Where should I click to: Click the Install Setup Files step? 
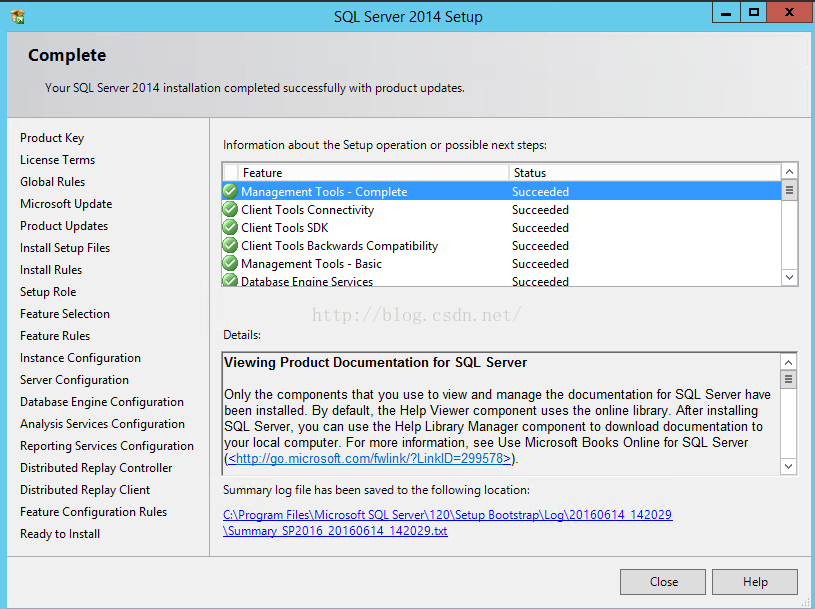[65, 248]
